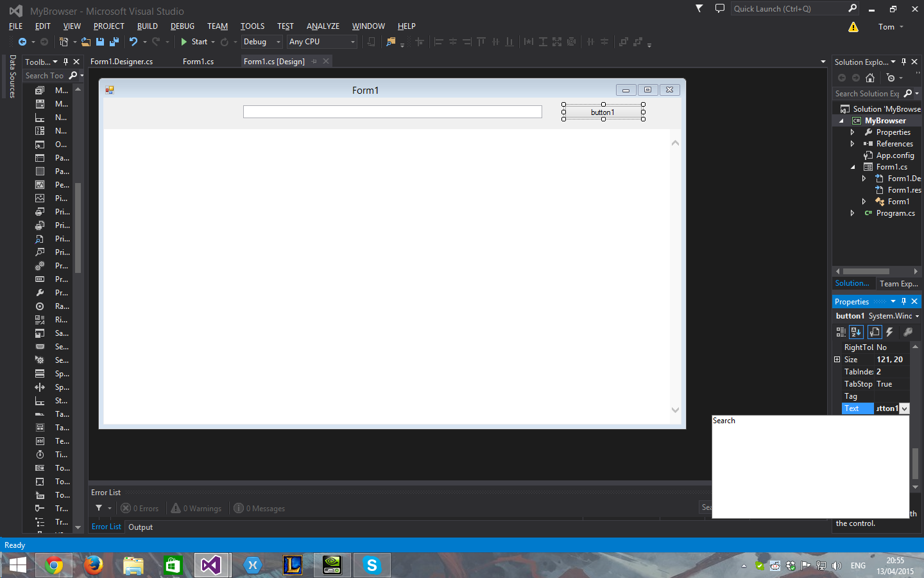The height and width of the screenshot is (578, 924).
Task: Switch to the Team Explorer tab
Action: pos(898,283)
